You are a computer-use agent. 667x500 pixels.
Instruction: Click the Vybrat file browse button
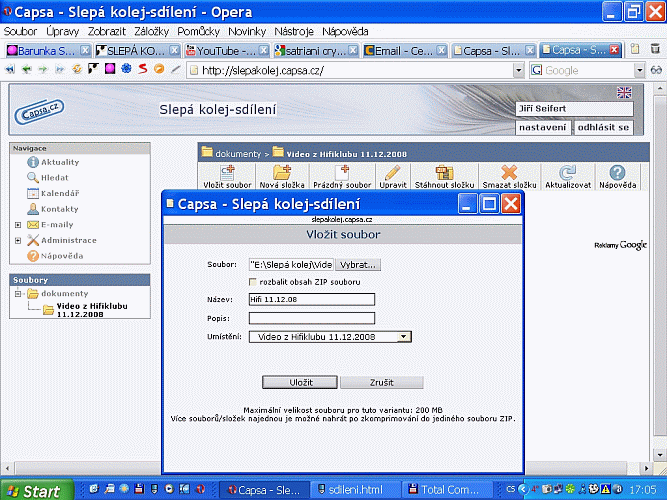pos(357,265)
